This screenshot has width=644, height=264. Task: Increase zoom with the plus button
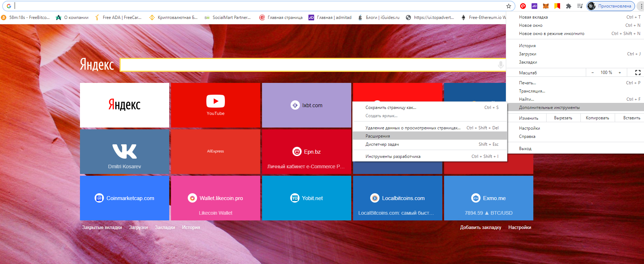click(620, 73)
